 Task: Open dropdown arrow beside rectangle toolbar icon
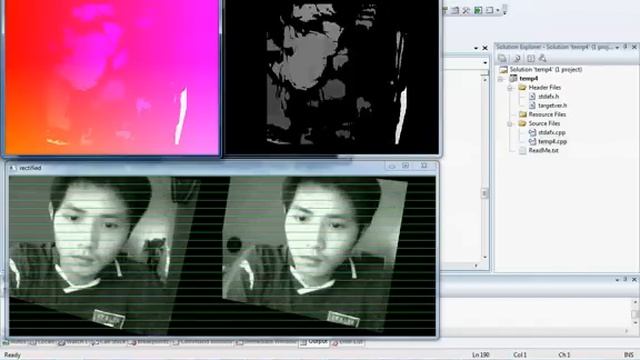click(498, 11)
